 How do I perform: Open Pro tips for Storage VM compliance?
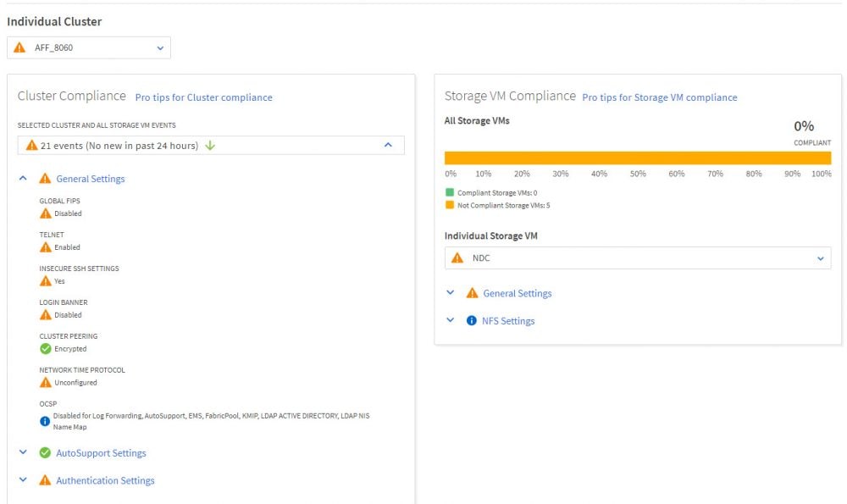click(x=659, y=97)
